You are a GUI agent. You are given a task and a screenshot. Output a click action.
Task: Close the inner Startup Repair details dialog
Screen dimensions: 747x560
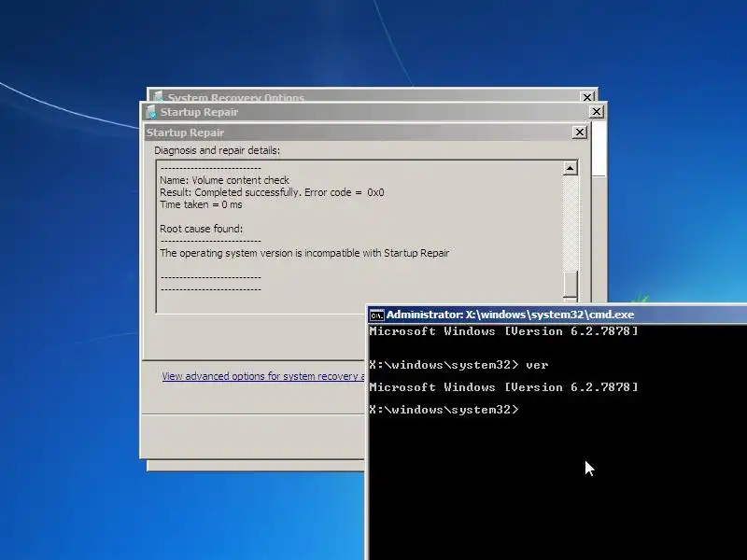tap(579, 133)
